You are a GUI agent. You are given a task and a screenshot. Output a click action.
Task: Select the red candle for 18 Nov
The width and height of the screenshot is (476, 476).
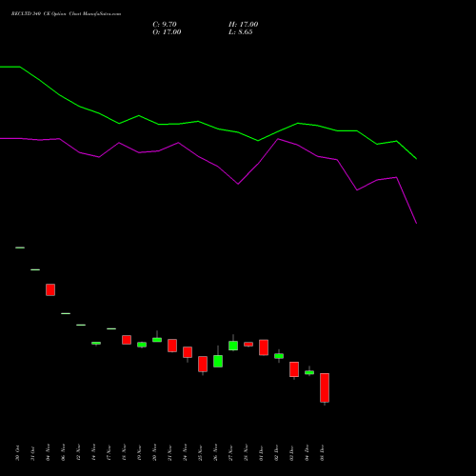tap(127, 340)
